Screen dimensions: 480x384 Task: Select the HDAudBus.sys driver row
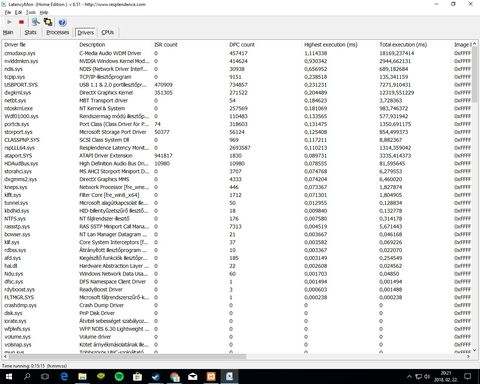pyautogui.click(x=237, y=164)
